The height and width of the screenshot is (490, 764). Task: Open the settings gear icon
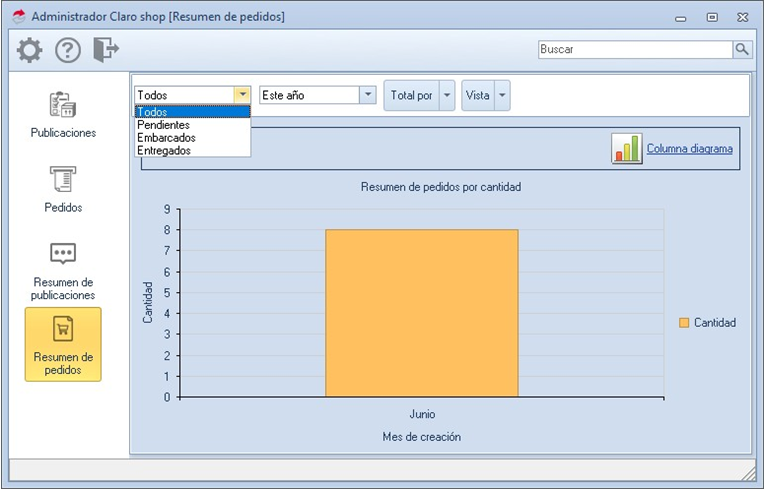tap(29, 50)
